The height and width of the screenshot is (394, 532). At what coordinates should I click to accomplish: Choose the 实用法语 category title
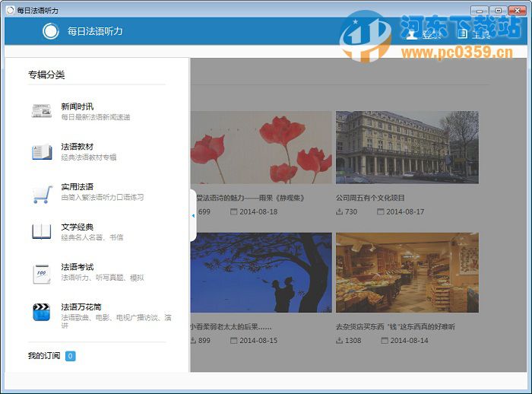click(x=78, y=187)
